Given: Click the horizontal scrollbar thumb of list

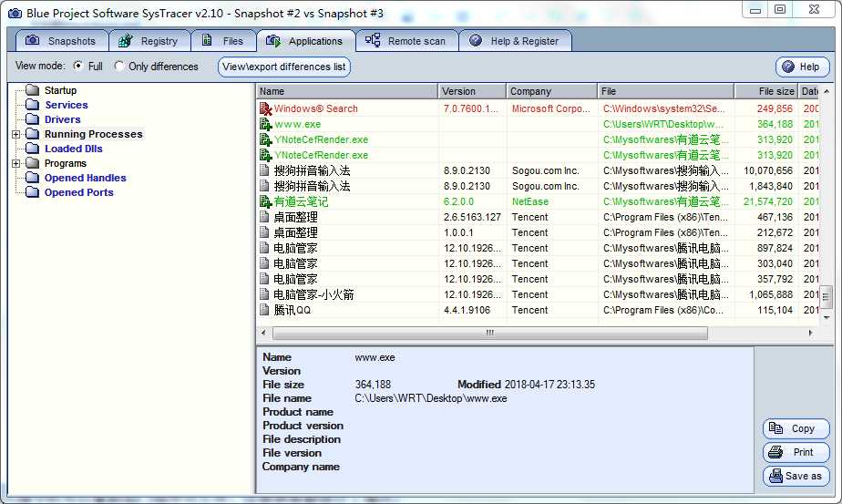Looking at the screenshot, I should (x=489, y=334).
